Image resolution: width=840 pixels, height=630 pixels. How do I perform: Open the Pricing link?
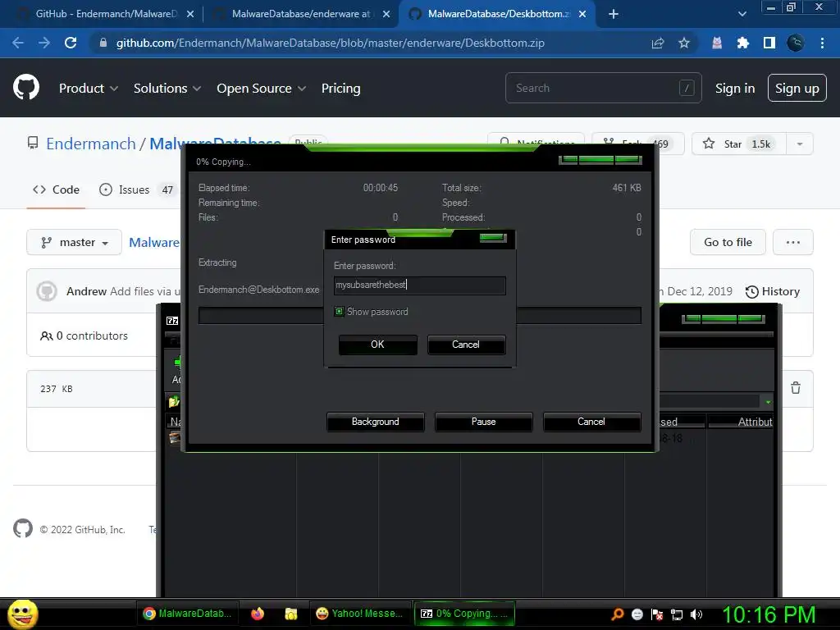tap(340, 88)
